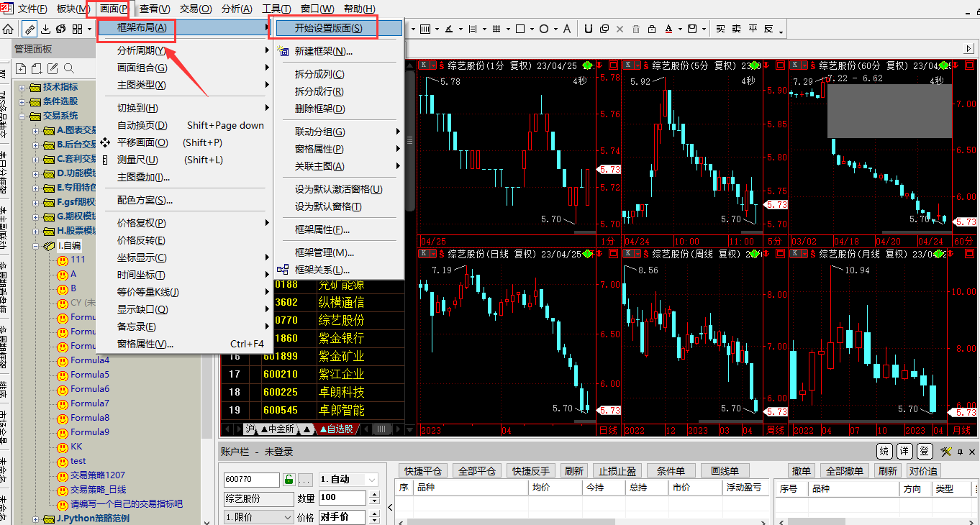
Task: Select 开始设置版面(S) in the submenu
Action: [x=328, y=29]
